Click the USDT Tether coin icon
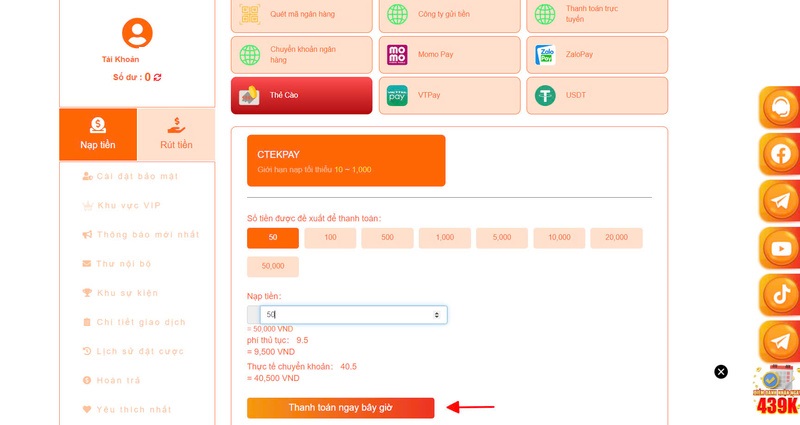Viewport: 800px width, 425px height. pos(545,95)
